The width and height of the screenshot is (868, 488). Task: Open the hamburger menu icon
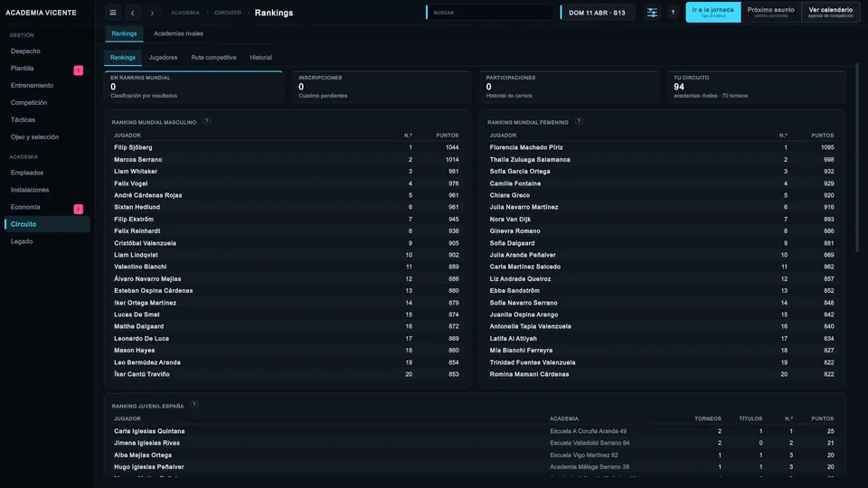(113, 12)
